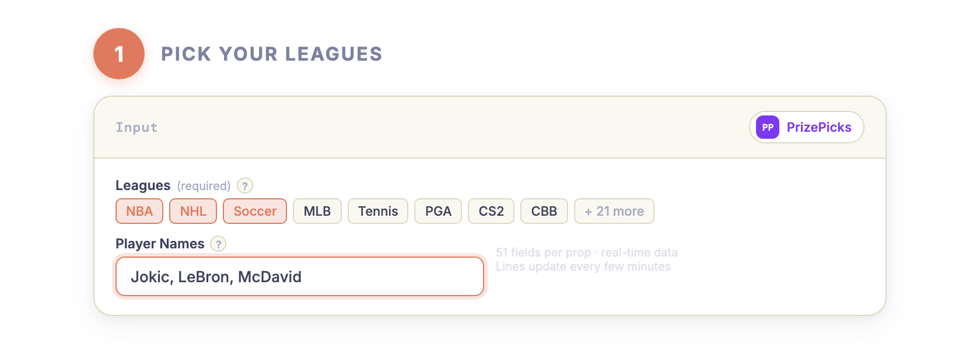Deselect the NBA league
Viewport: 980px width, 344px height.
pos(139,211)
